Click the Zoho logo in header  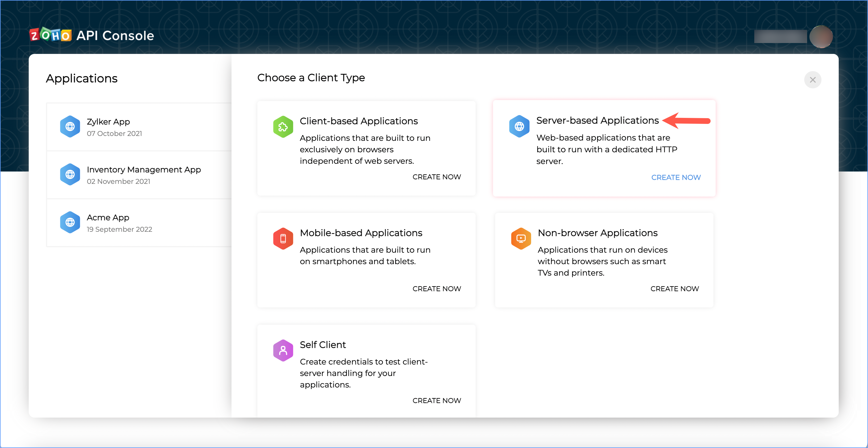51,35
